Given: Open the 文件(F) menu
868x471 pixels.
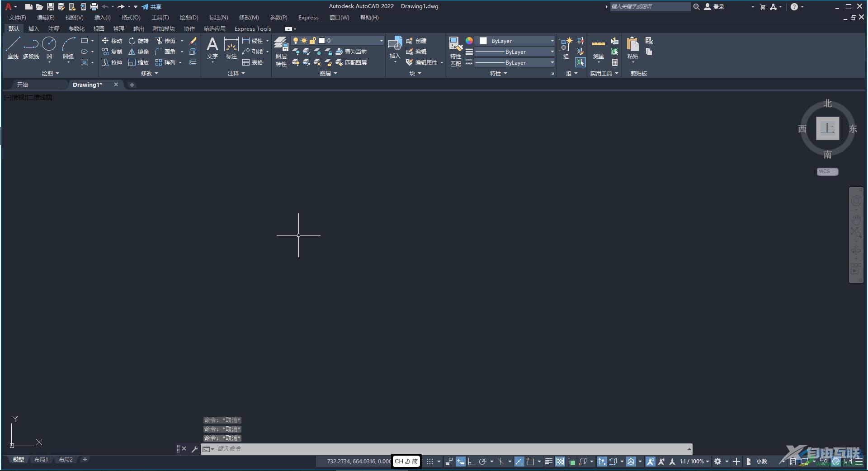Looking at the screenshot, I should (18, 18).
